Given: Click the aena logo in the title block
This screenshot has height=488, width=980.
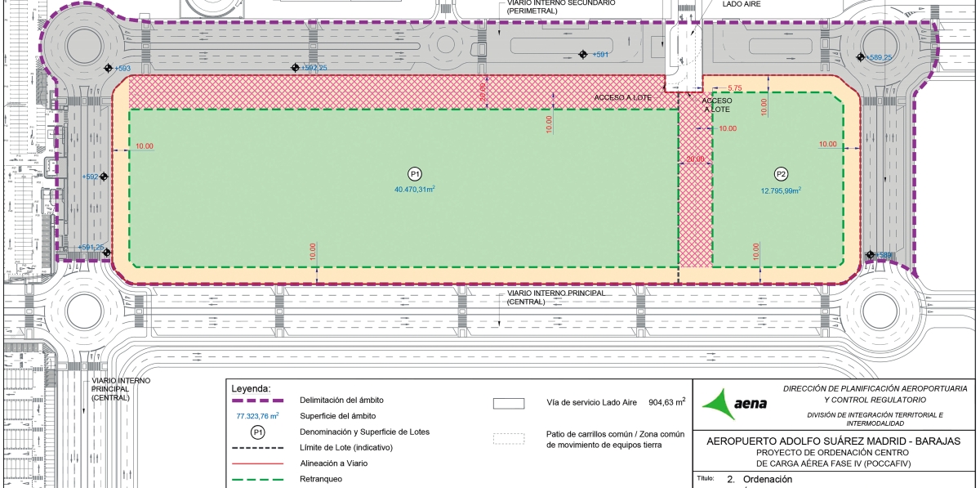Looking at the screenshot, I should (733, 404).
